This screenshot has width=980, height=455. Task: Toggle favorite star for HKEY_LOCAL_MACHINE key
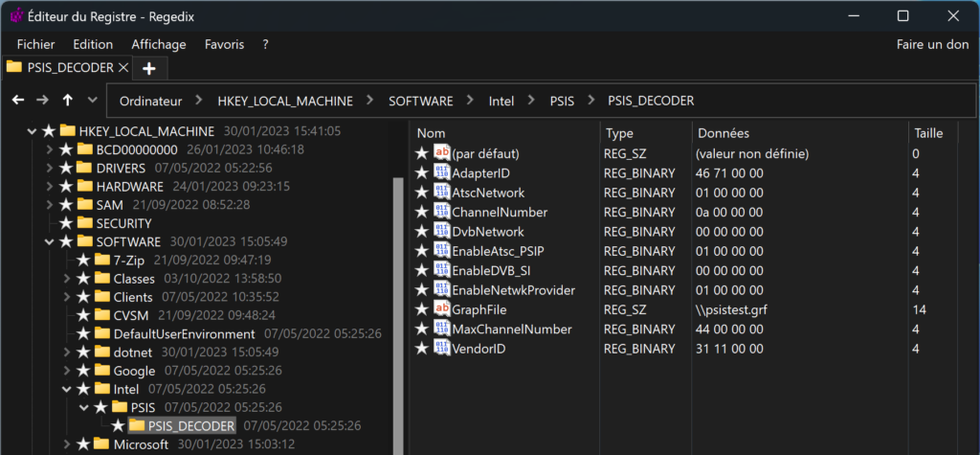click(48, 131)
